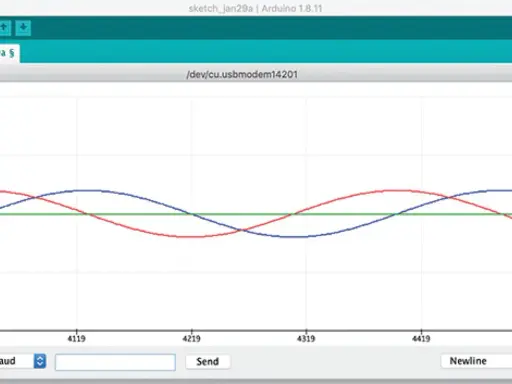Click the 4219 x-axis label

pos(191,339)
